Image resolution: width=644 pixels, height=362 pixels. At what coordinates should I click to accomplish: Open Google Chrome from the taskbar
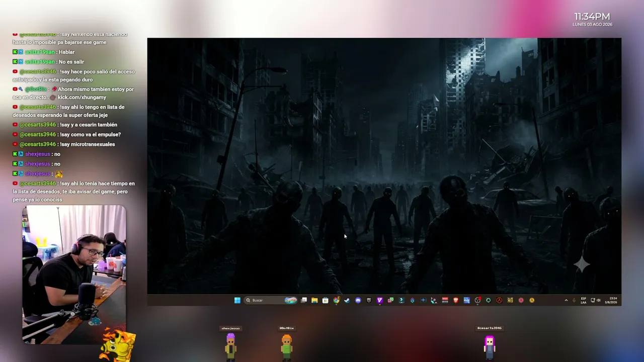pos(336,300)
